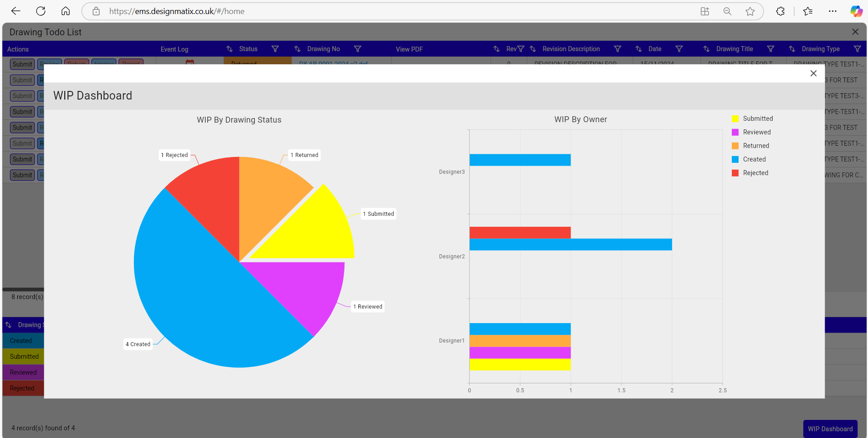The height and width of the screenshot is (438, 868).
Task: Click the Drawing No column filter icon
Action: (357, 49)
